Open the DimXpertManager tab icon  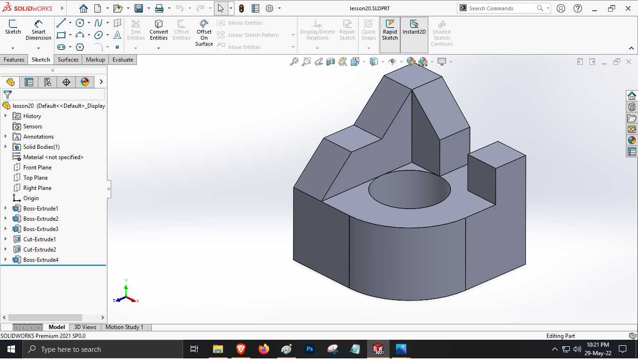coord(66,82)
